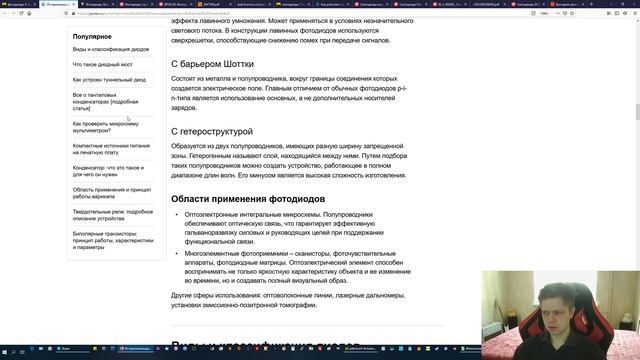Click the 'С гетероструктурой' heading
Viewport: 640px width, 360px height.
[x=212, y=131]
